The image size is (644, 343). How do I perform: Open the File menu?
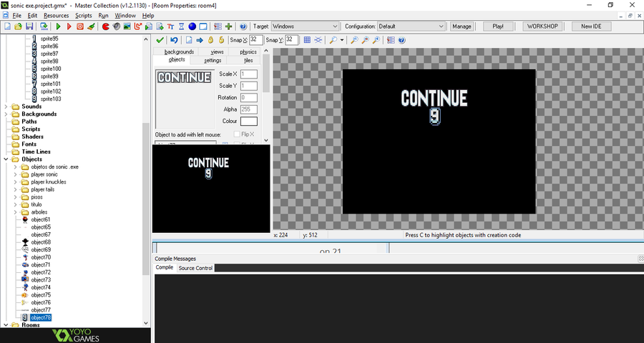17,16
